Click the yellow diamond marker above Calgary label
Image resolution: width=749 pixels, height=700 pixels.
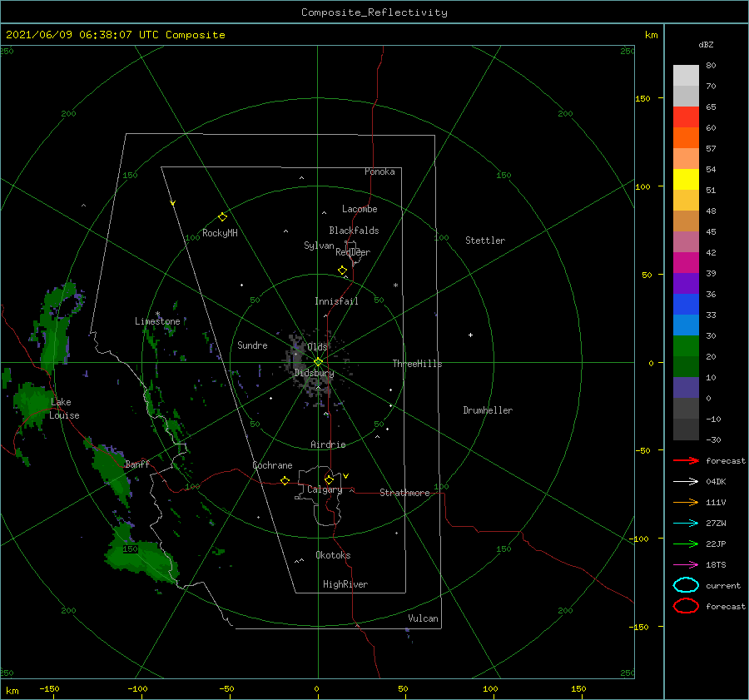pyautogui.click(x=329, y=479)
